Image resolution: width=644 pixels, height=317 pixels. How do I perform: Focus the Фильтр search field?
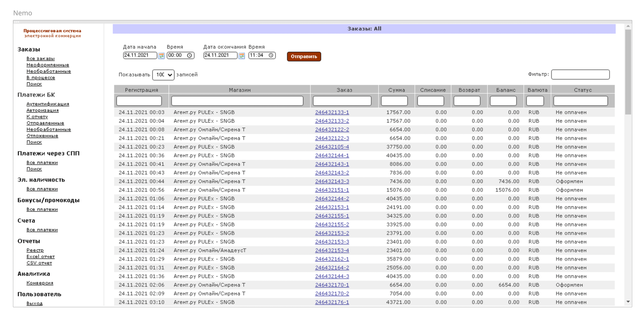[x=580, y=74]
